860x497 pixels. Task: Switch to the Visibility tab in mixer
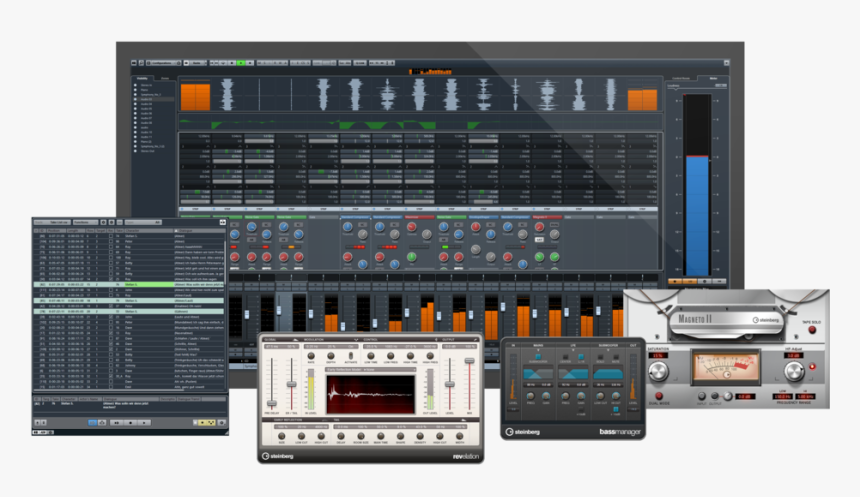pos(142,78)
